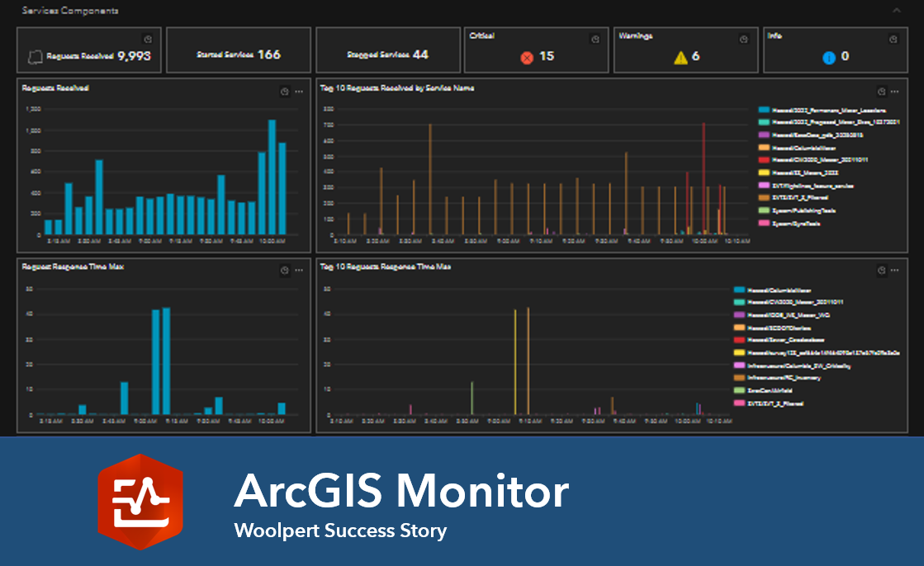Click the ArcGIS Monitor heading text
This screenshot has height=566, width=924.
(x=402, y=491)
